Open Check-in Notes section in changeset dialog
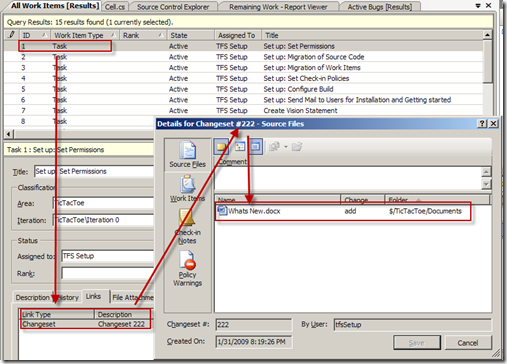The height and width of the screenshot is (364, 507). (x=188, y=227)
